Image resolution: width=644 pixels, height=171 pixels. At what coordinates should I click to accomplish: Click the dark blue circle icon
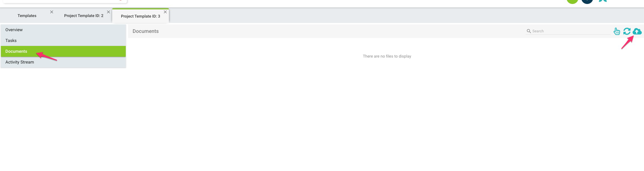(x=587, y=1)
